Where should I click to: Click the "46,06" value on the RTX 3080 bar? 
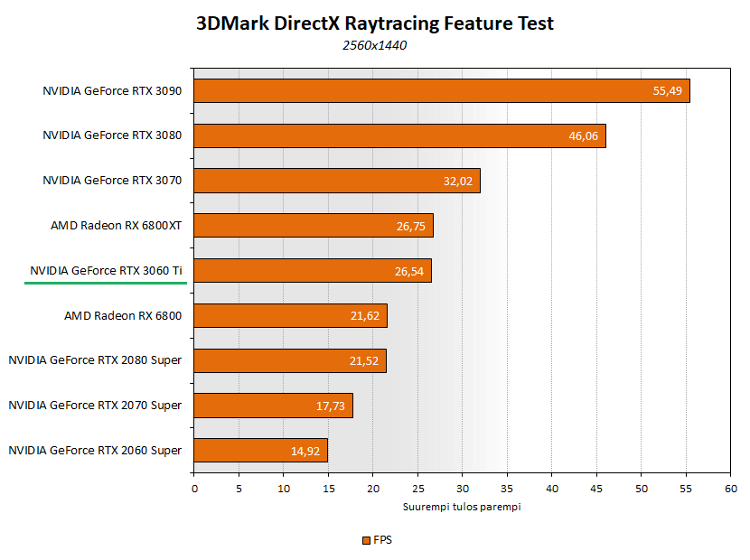tap(583, 135)
